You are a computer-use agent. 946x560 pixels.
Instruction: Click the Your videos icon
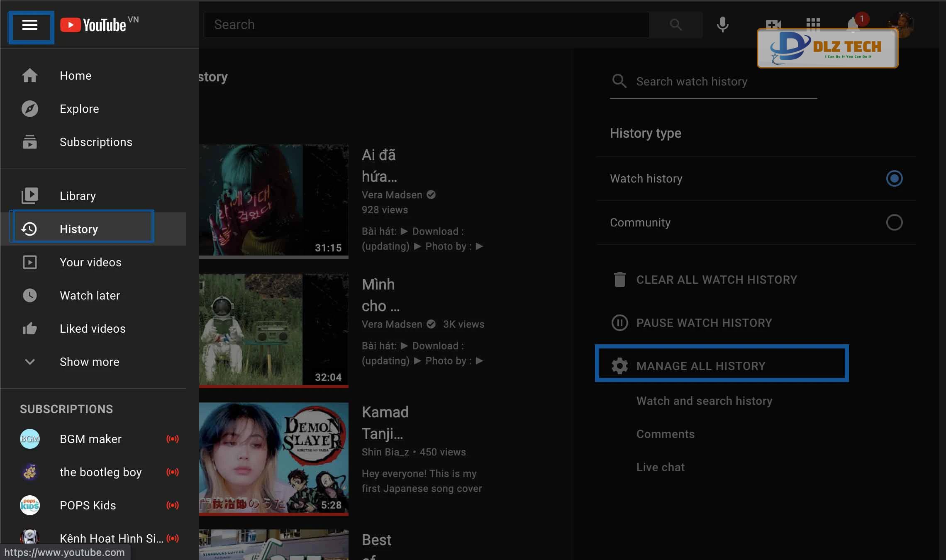(x=30, y=262)
